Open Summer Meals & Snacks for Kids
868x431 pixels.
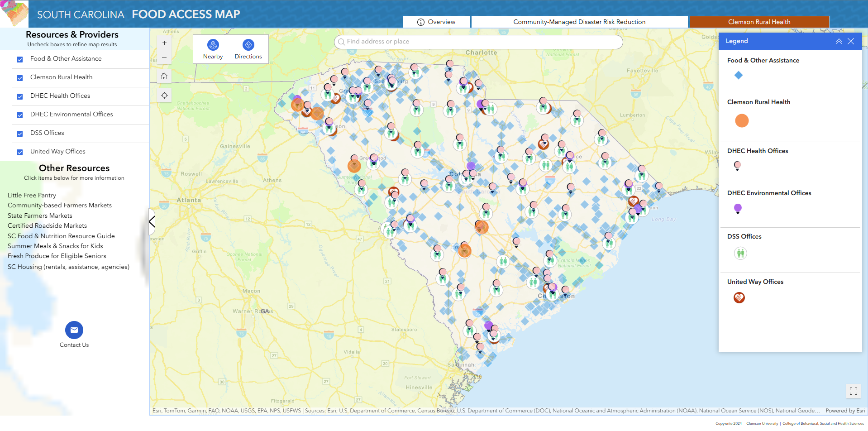click(55, 246)
